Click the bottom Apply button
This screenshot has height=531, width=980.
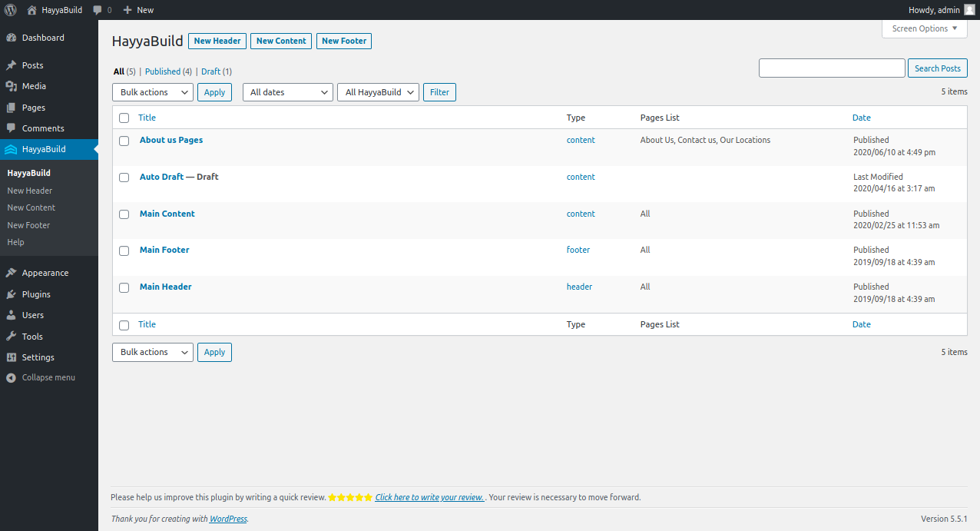(x=214, y=352)
